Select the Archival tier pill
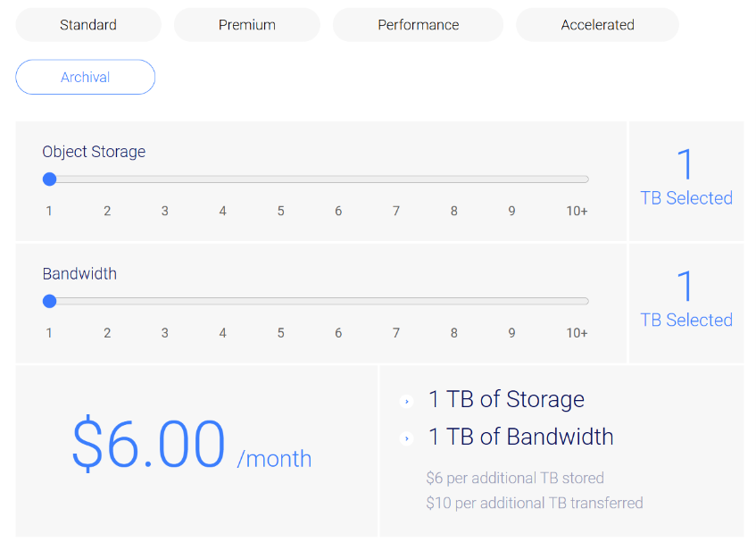The height and width of the screenshot is (550, 756). (86, 77)
